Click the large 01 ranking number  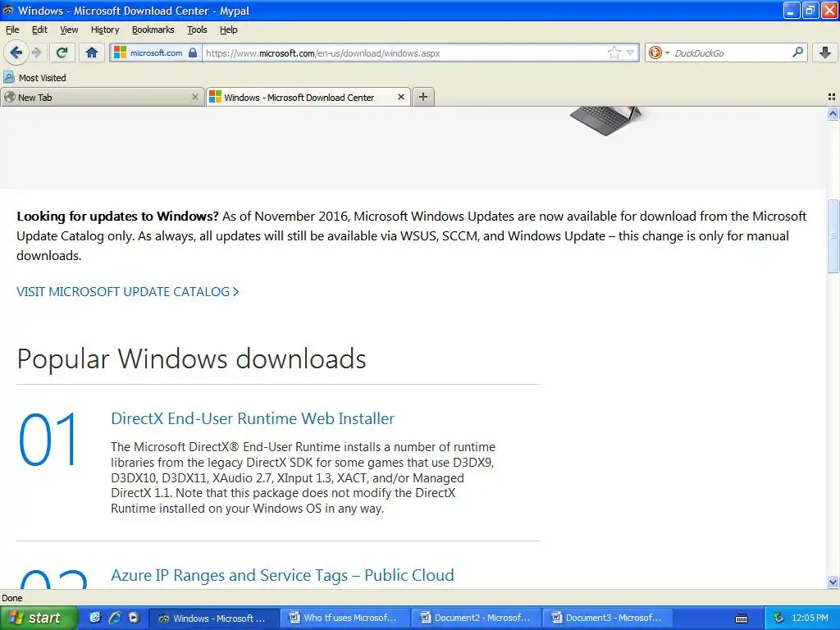(x=48, y=440)
